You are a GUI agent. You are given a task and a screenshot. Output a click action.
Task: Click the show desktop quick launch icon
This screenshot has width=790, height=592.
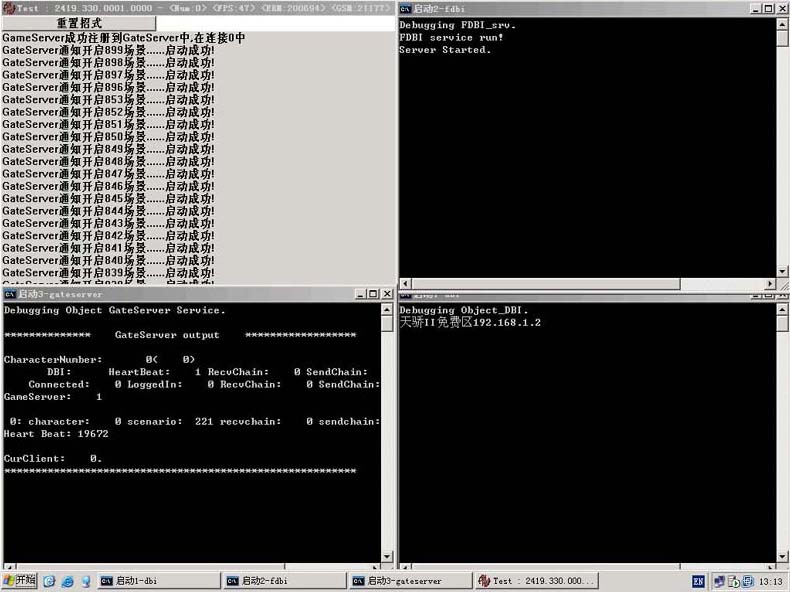coord(48,580)
